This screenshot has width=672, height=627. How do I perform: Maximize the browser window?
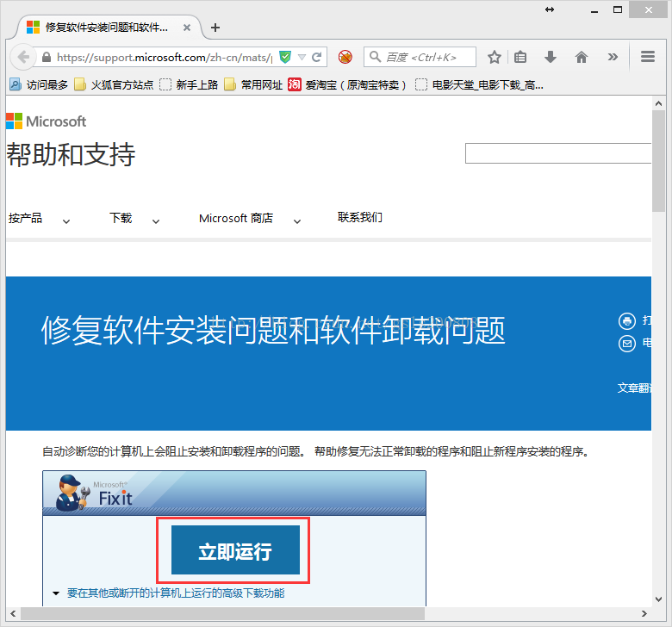click(618, 9)
